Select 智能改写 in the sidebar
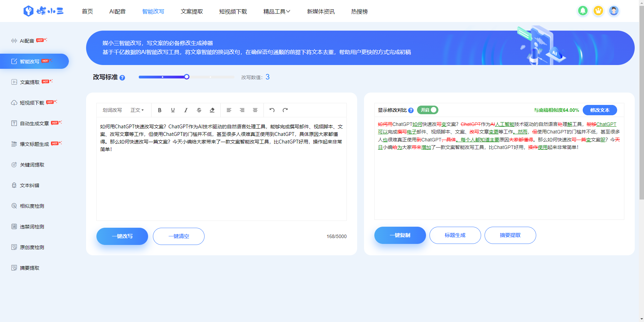644x322 pixels. click(x=34, y=61)
